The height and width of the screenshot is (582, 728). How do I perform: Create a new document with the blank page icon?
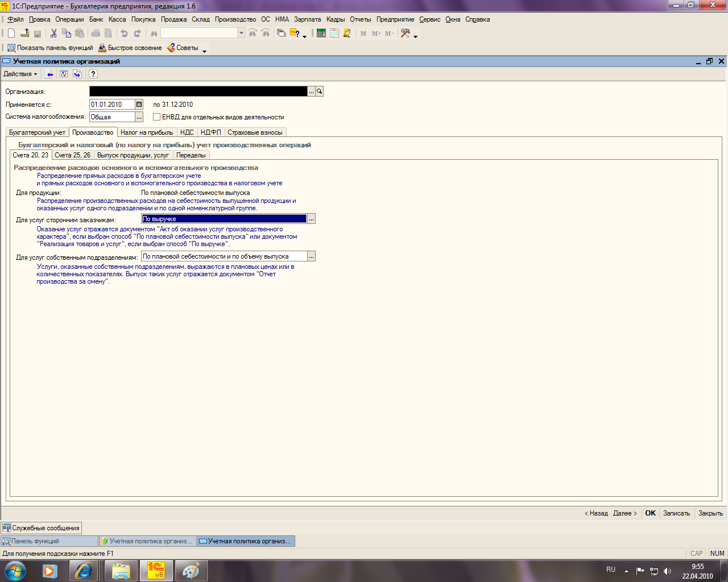[x=11, y=34]
